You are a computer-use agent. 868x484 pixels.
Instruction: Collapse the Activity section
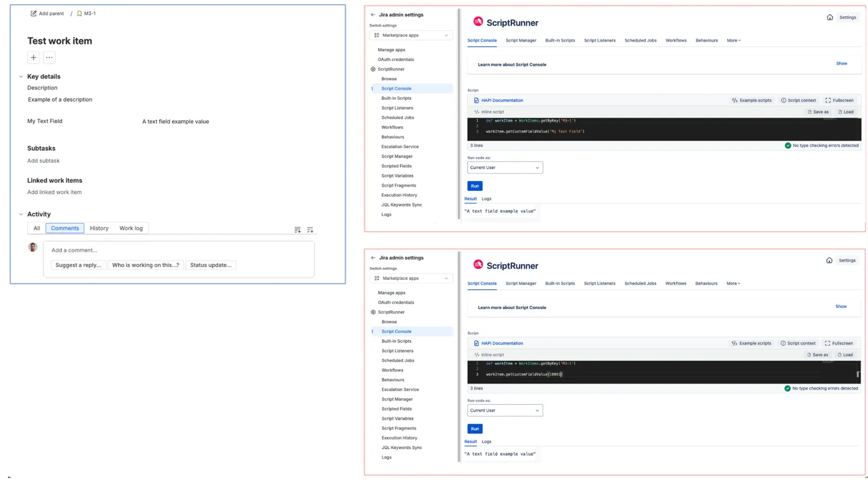21,214
